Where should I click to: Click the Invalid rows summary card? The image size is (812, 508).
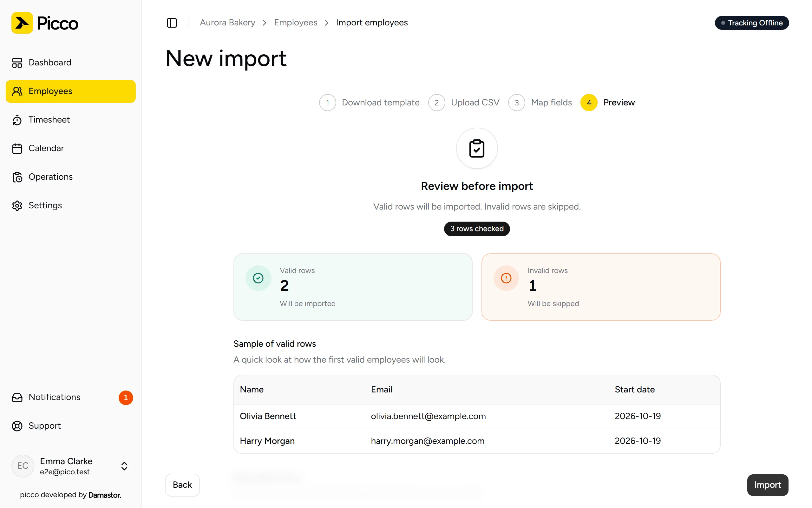[x=601, y=287]
